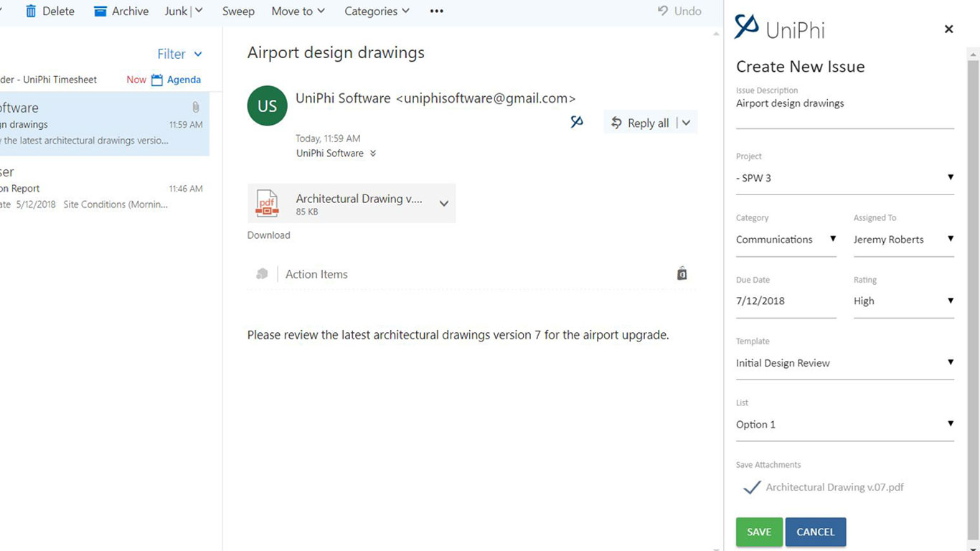Toggle Architectural Drawing v.07.pdf save attachment checkmark

(751, 487)
